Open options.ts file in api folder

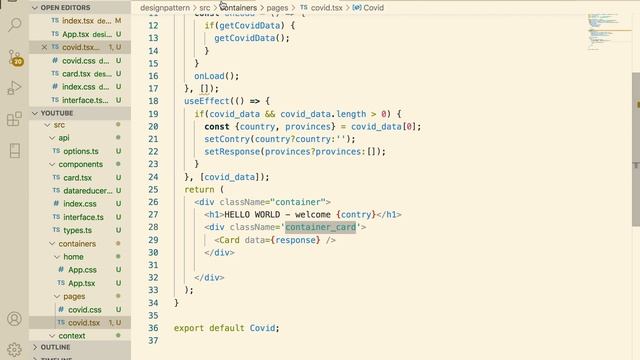(80, 151)
